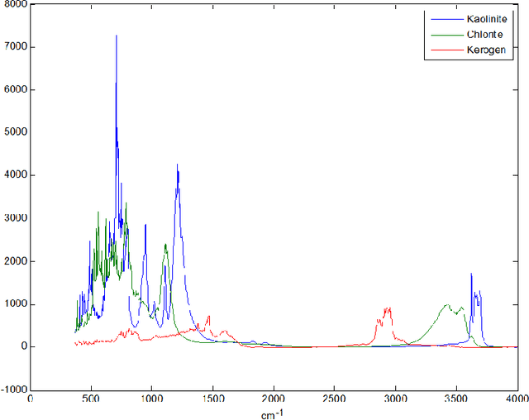Viewport: 529px width, 420px height.
Task: Click the tallest blue Kaolinite peak tip
Action: [116, 36]
